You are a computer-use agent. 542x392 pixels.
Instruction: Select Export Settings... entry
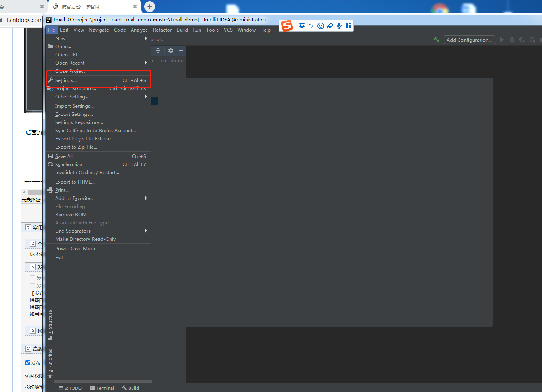pyautogui.click(x=98, y=114)
